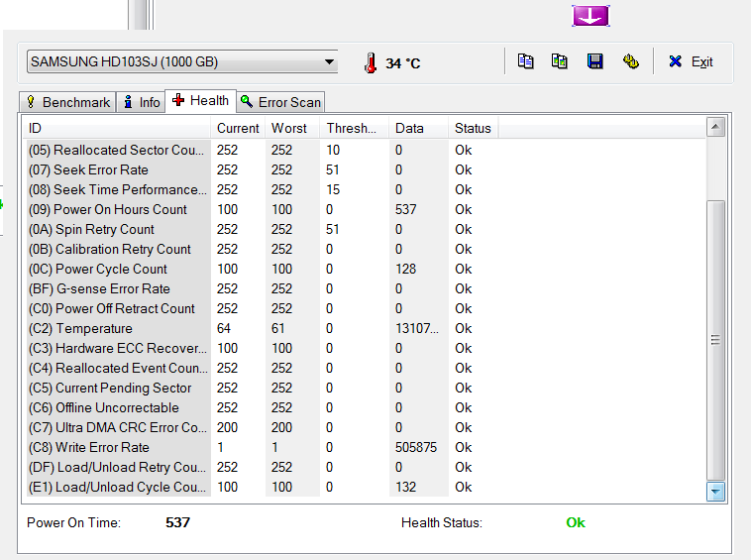Click the copy text to clipboard icon

(x=525, y=61)
